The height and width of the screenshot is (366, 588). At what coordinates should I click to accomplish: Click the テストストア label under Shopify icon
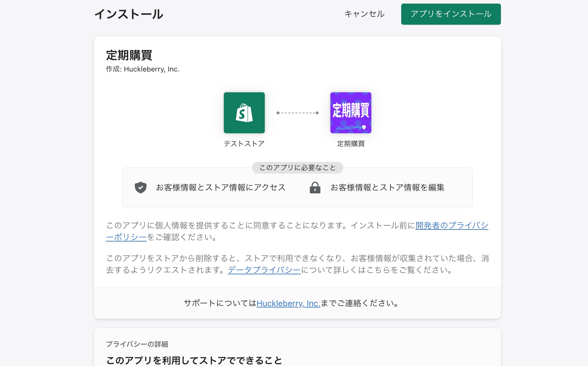(x=244, y=144)
